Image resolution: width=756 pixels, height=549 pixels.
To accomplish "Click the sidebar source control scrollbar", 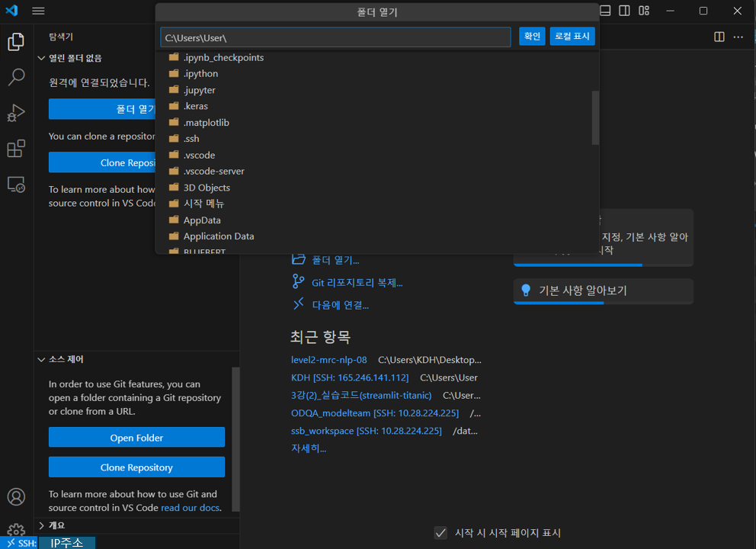I will click(235, 439).
